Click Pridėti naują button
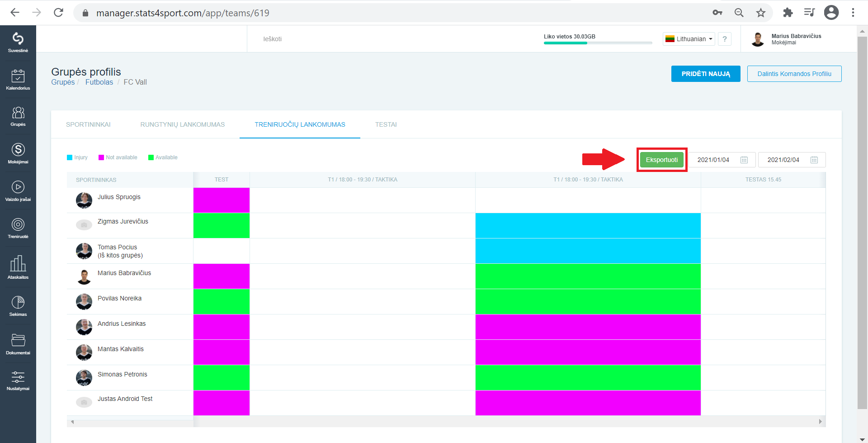868x443 pixels. coord(706,74)
